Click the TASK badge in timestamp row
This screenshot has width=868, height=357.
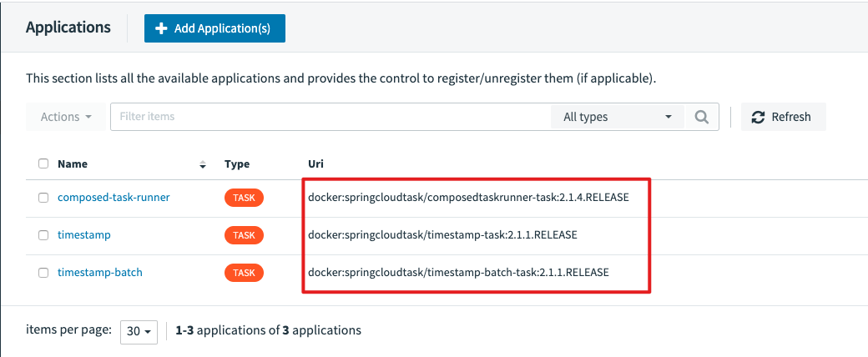click(x=244, y=235)
